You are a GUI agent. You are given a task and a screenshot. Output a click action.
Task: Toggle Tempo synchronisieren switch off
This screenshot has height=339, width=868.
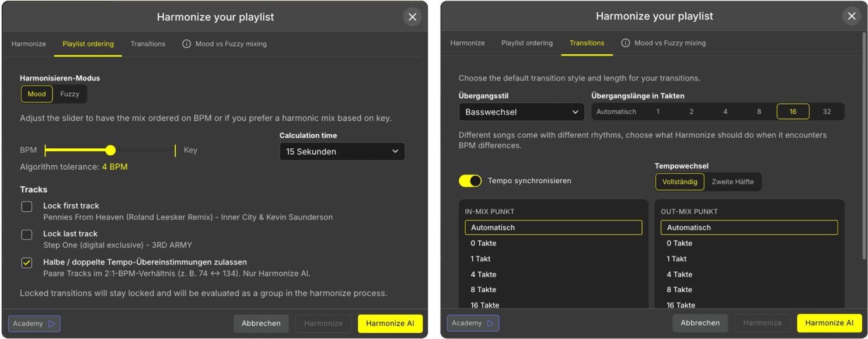(470, 181)
